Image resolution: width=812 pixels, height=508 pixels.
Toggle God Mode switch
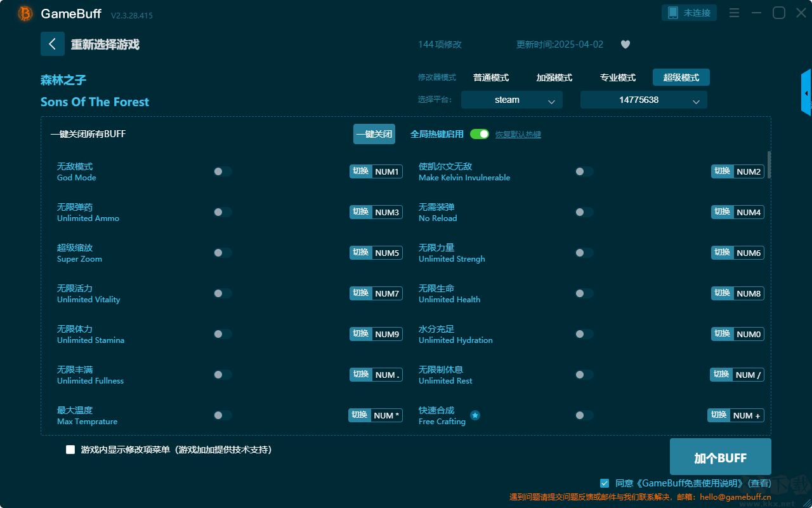point(223,171)
